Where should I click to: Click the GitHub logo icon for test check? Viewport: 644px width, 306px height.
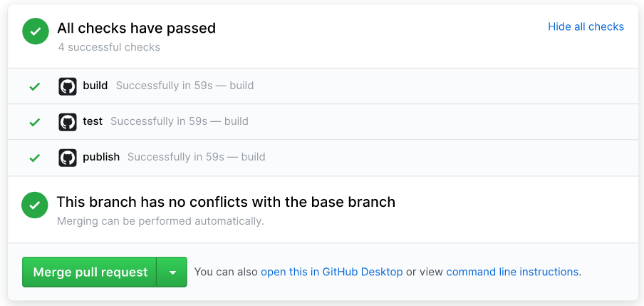click(x=68, y=122)
